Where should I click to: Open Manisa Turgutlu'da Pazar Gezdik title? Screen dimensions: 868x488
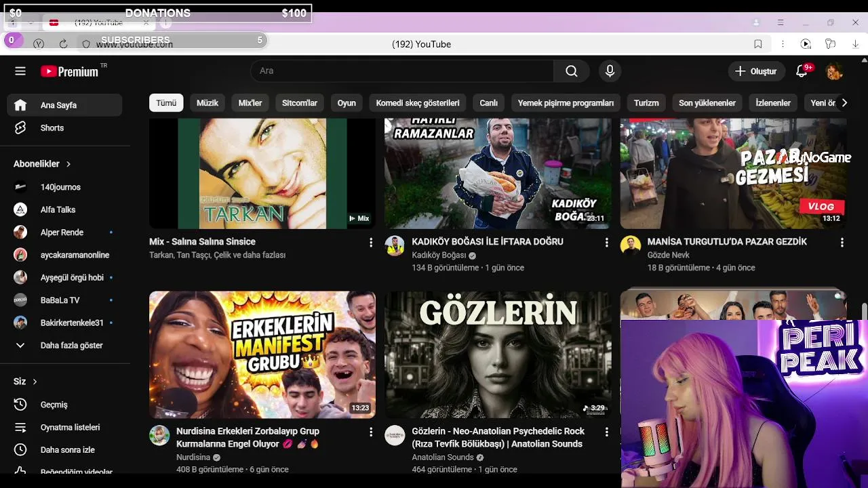(727, 242)
